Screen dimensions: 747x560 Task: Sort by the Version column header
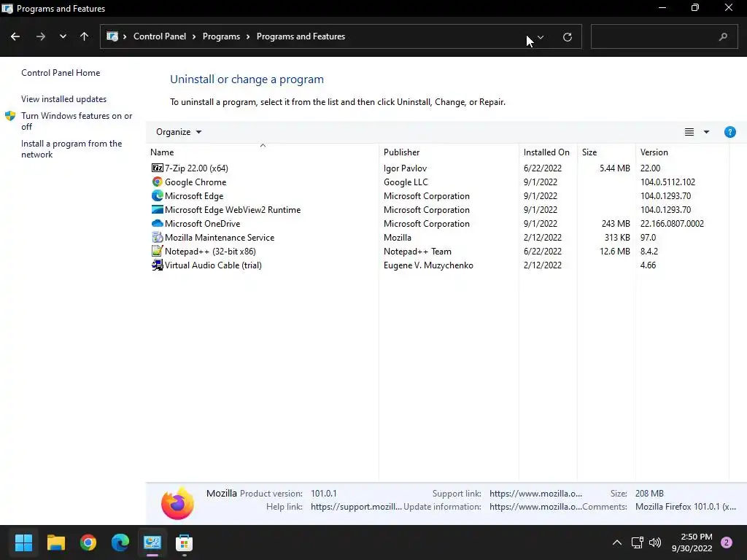(x=682, y=152)
